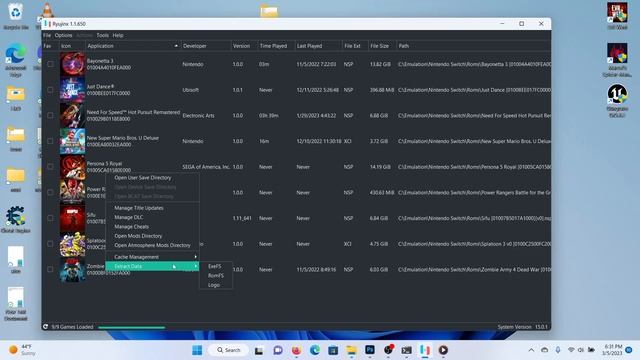Click the Ryujinx icon on taskbar
This screenshot has width=640, height=360.
click(x=425, y=350)
